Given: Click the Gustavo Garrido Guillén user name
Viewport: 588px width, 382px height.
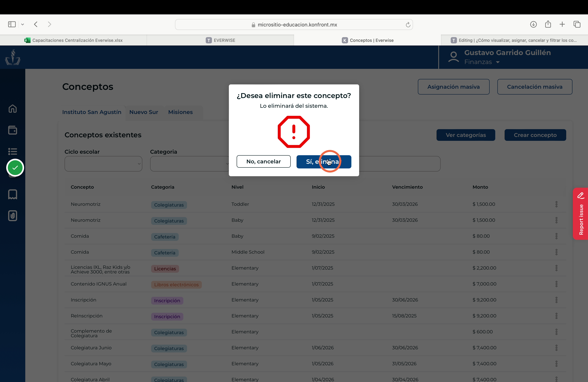Looking at the screenshot, I should (x=507, y=53).
